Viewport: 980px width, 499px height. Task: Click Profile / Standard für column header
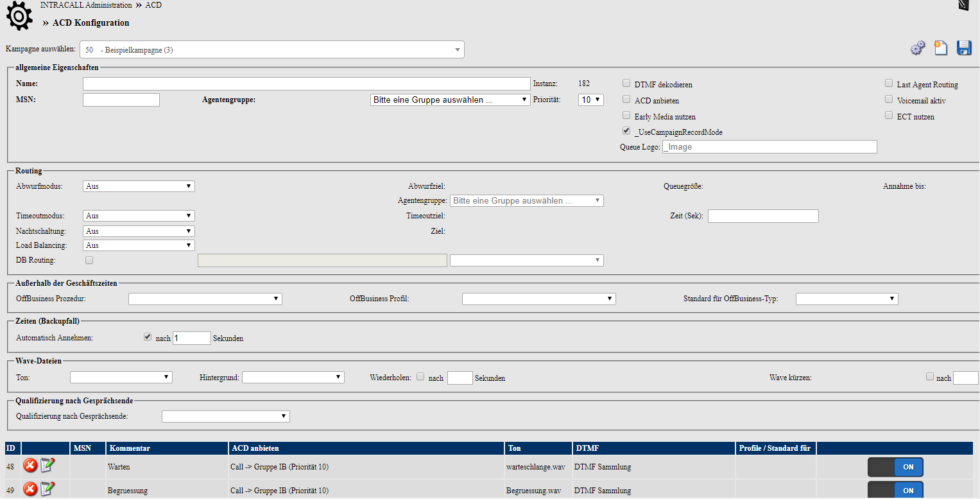pyautogui.click(x=775, y=448)
